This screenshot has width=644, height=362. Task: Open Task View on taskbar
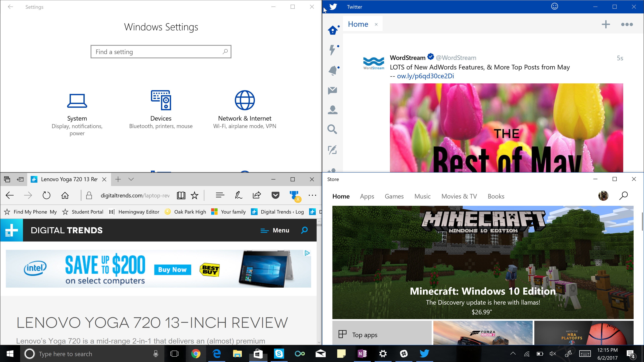[x=174, y=354]
